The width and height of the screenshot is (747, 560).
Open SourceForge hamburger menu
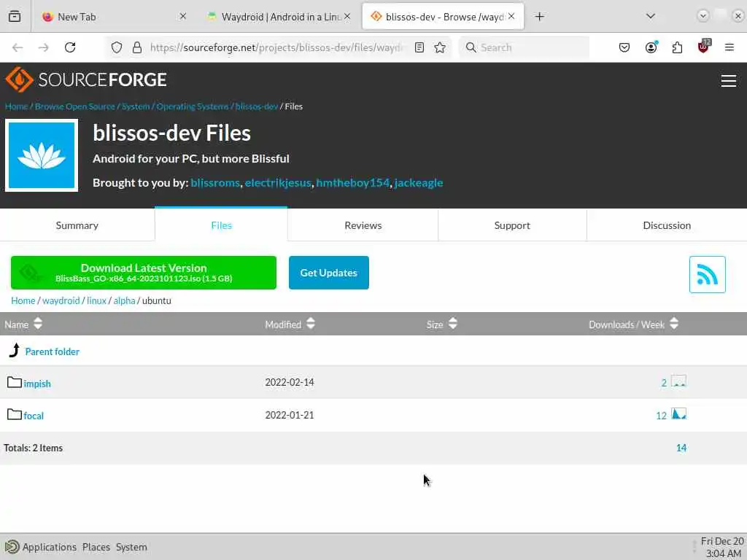729,81
